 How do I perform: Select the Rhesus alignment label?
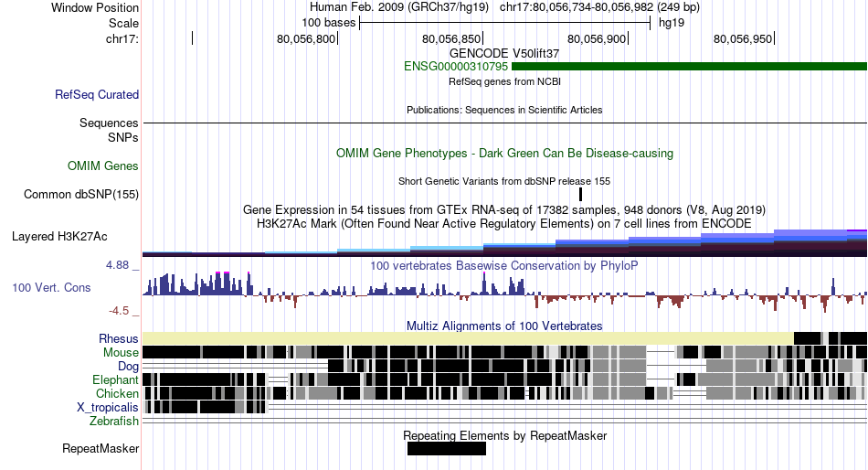tap(119, 338)
